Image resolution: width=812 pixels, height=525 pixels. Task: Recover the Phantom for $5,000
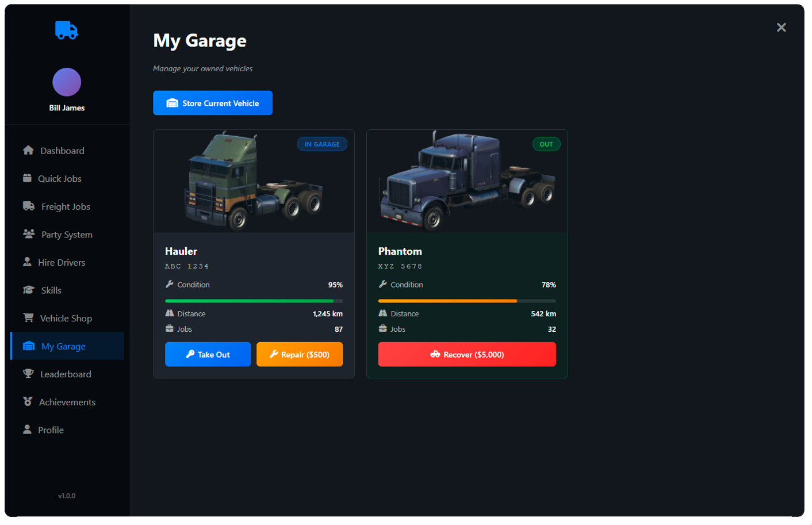[x=467, y=354]
